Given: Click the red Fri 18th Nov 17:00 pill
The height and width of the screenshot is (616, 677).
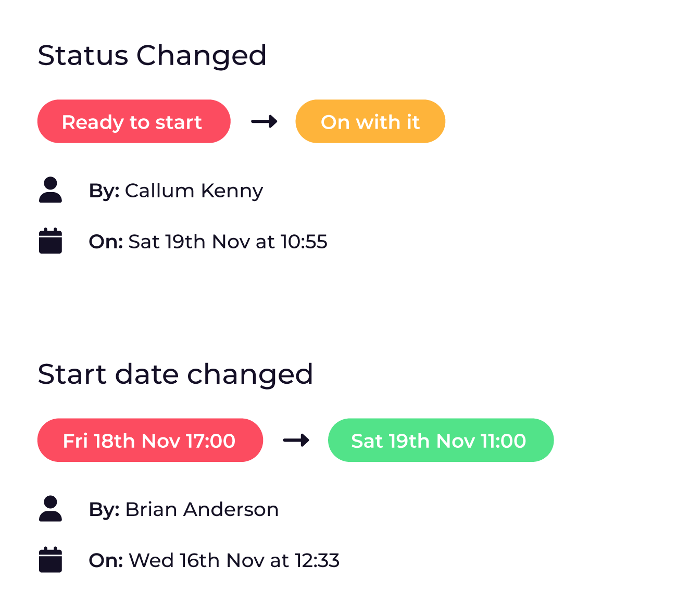Looking at the screenshot, I should pyautogui.click(x=150, y=440).
